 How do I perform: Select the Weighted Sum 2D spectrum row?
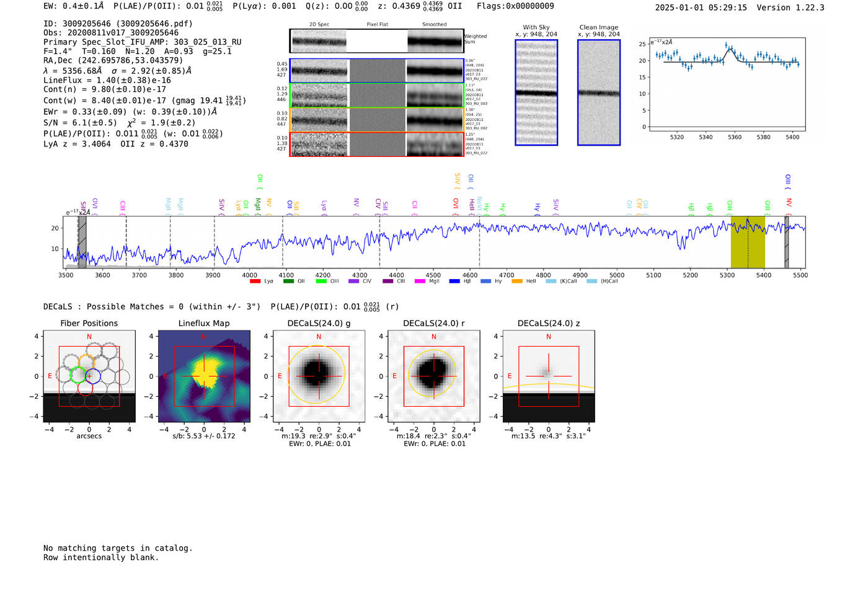coord(376,41)
